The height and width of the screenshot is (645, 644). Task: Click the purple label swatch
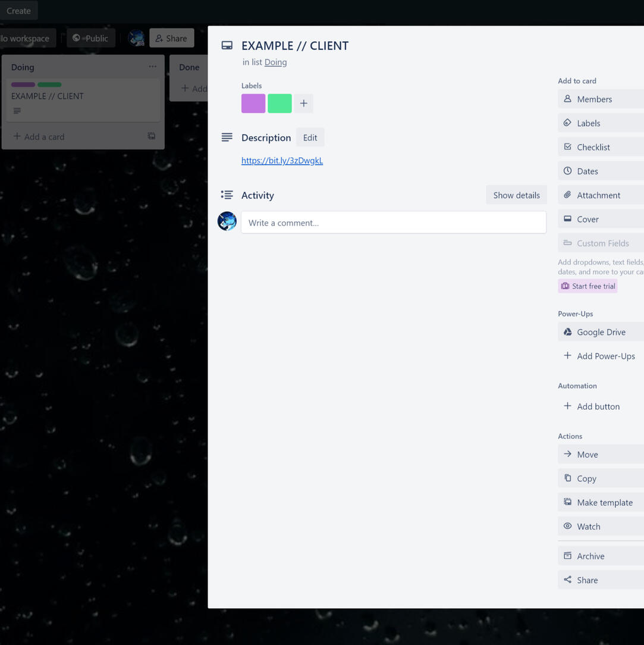pyautogui.click(x=253, y=104)
